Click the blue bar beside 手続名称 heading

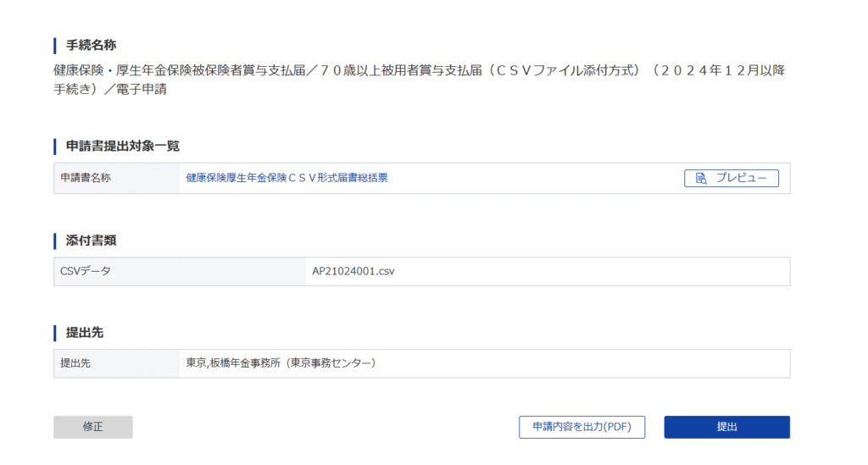click(x=55, y=46)
